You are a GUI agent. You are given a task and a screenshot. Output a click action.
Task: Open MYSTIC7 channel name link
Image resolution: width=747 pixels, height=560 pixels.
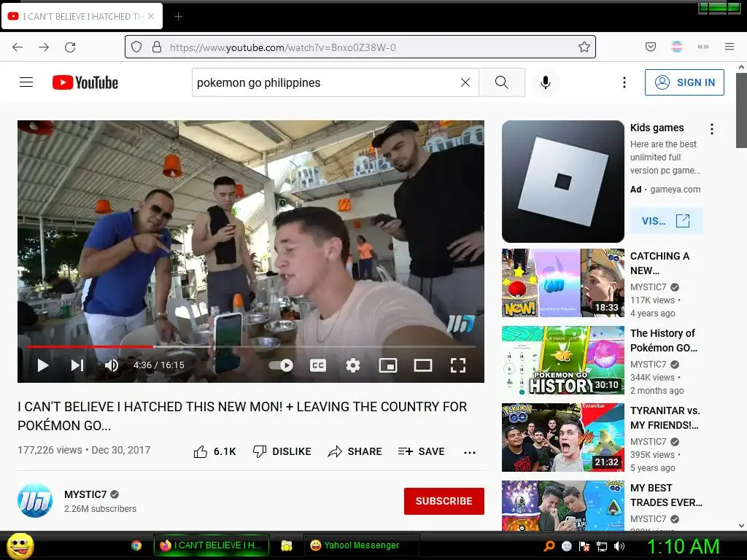(85, 494)
